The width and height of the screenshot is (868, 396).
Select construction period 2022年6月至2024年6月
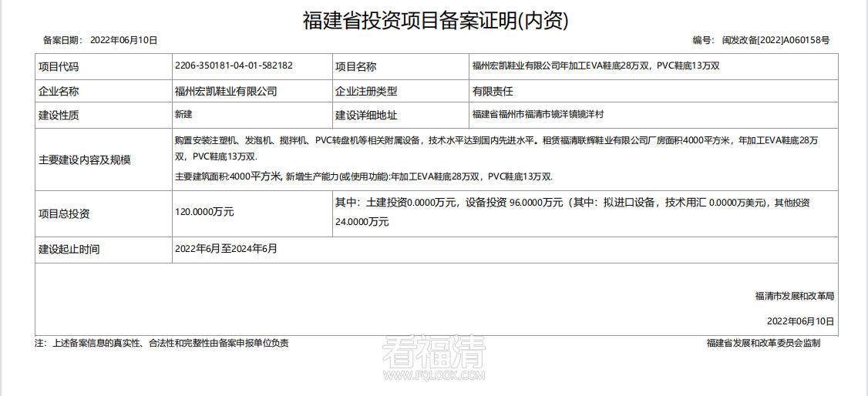[x=226, y=249]
